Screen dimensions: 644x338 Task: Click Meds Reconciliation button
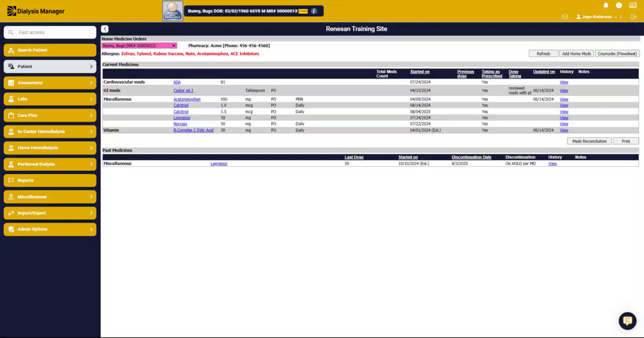[589, 141]
